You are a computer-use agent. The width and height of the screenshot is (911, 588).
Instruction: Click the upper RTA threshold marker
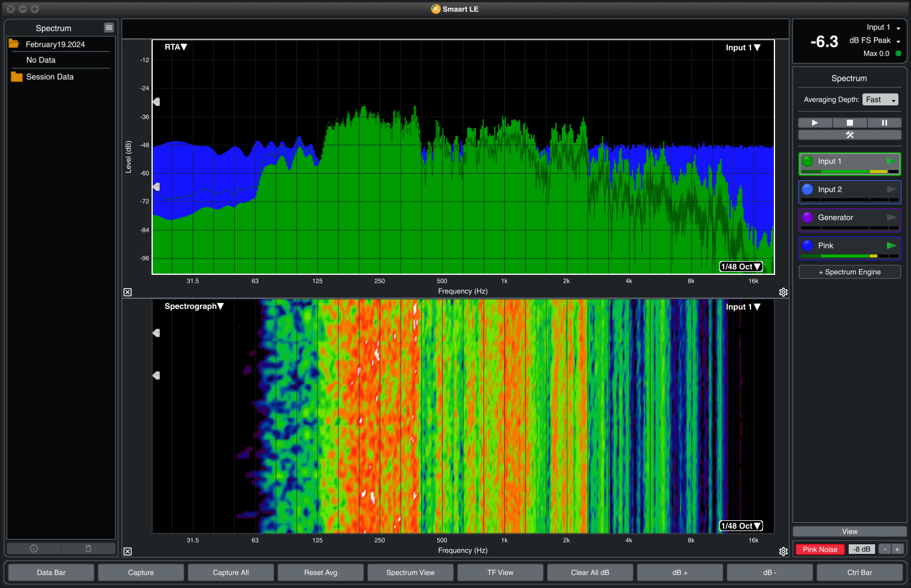click(x=156, y=102)
